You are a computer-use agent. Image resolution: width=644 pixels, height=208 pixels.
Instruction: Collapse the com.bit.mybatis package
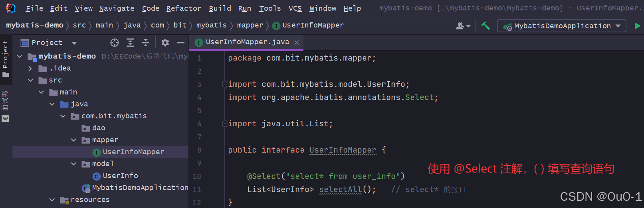[x=63, y=116]
